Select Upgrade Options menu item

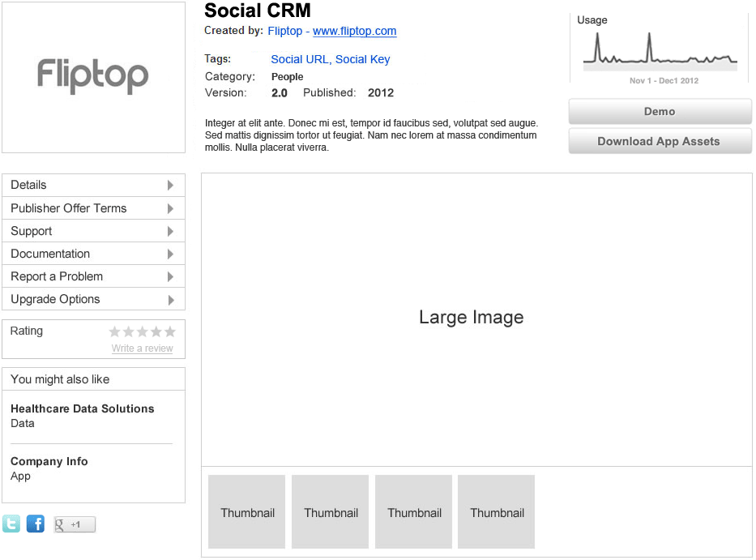point(93,299)
